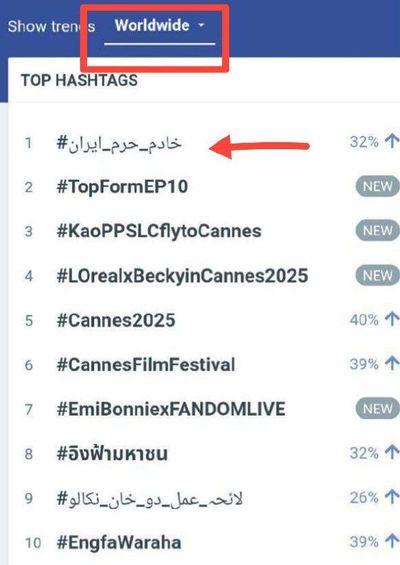The image size is (400, 565).
Task: Select the #LOrealxBeckyinCannes2025 hashtag
Action: click(x=182, y=276)
